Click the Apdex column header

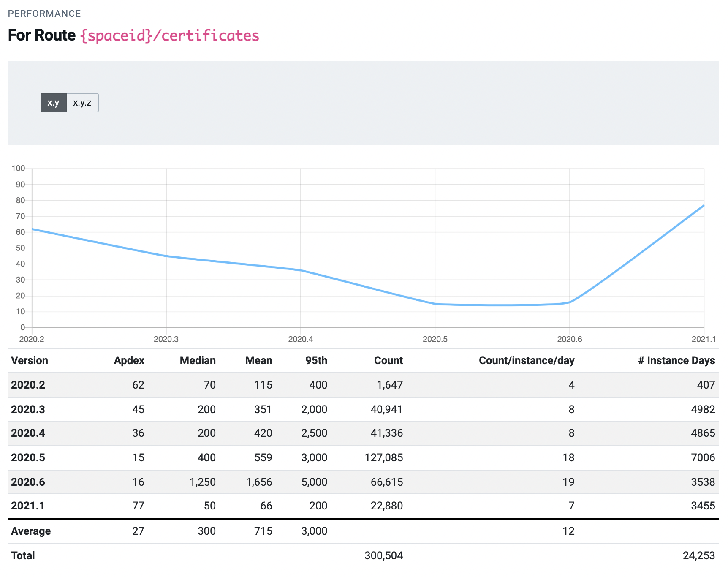pos(129,360)
